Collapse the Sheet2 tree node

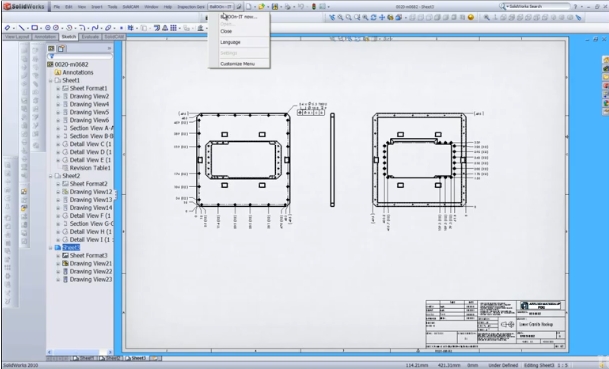pyautogui.click(x=50, y=176)
